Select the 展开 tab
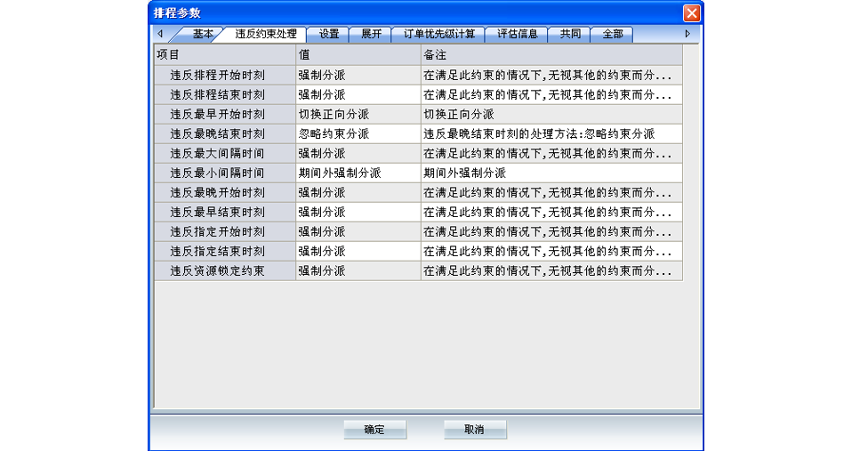 point(371,34)
